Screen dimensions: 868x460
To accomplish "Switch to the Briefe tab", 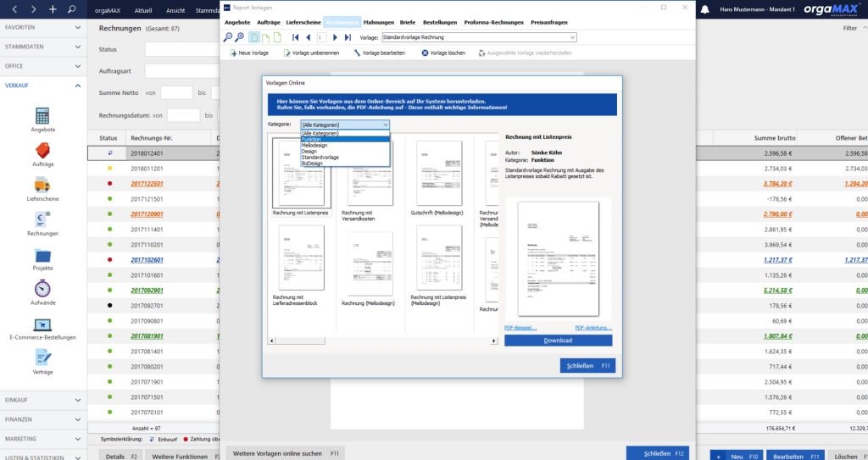I will pyautogui.click(x=408, y=22).
